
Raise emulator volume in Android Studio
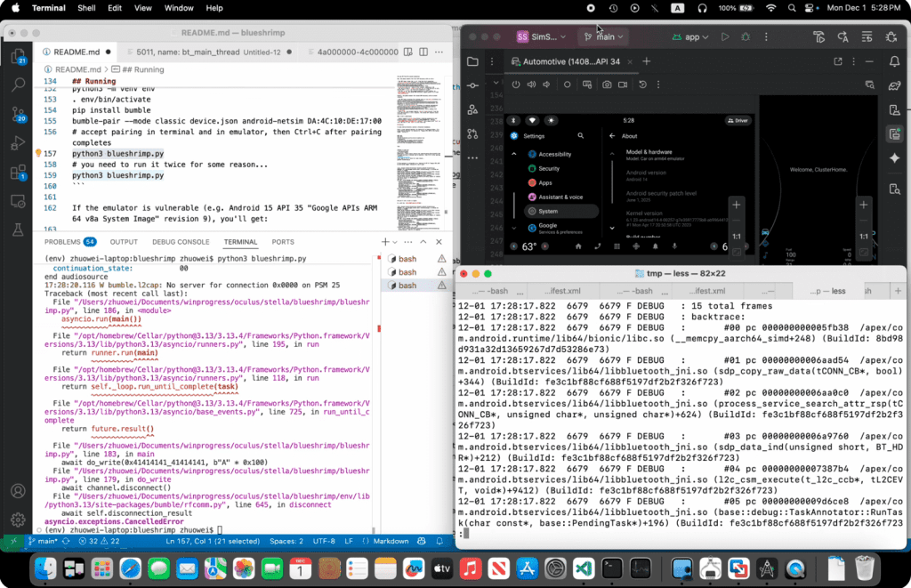point(531,85)
